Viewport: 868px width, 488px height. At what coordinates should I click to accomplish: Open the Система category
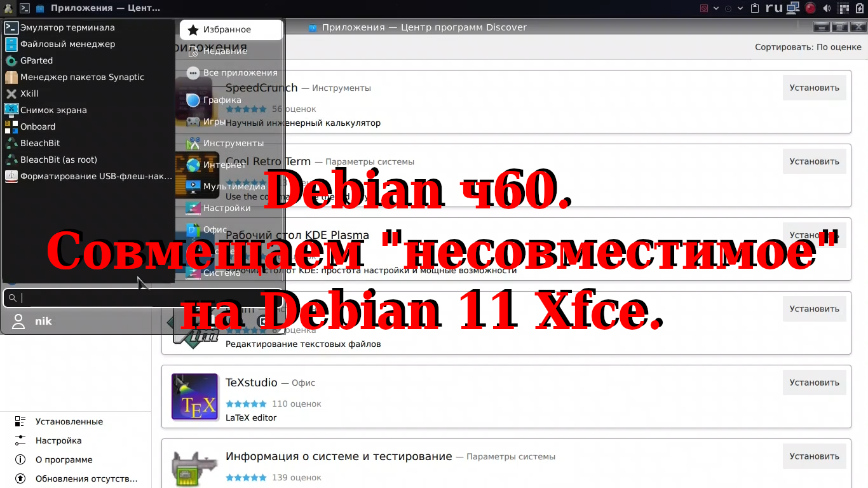coord(231,273)
